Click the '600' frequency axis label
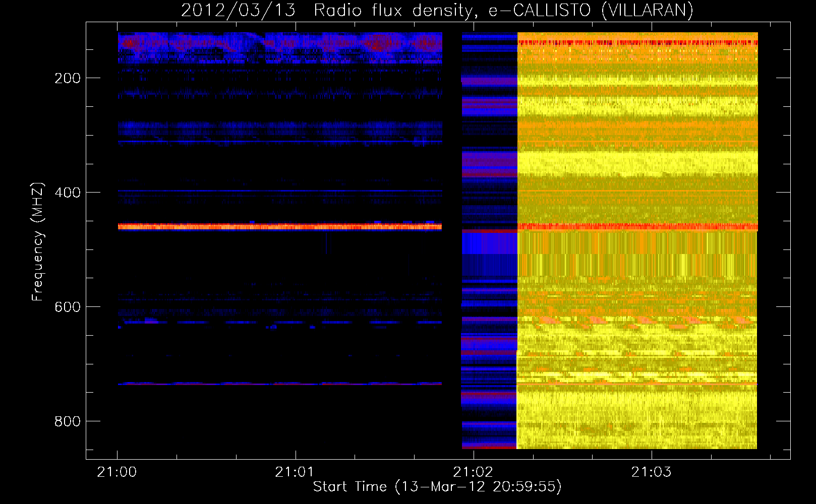The image size is (816, 504). pos(67,307)
